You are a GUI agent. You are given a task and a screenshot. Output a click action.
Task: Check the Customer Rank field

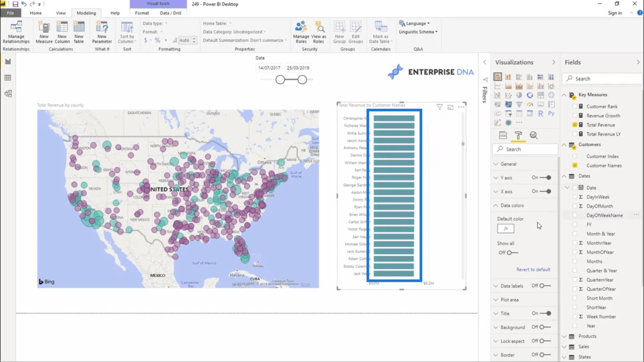(575, 106)
